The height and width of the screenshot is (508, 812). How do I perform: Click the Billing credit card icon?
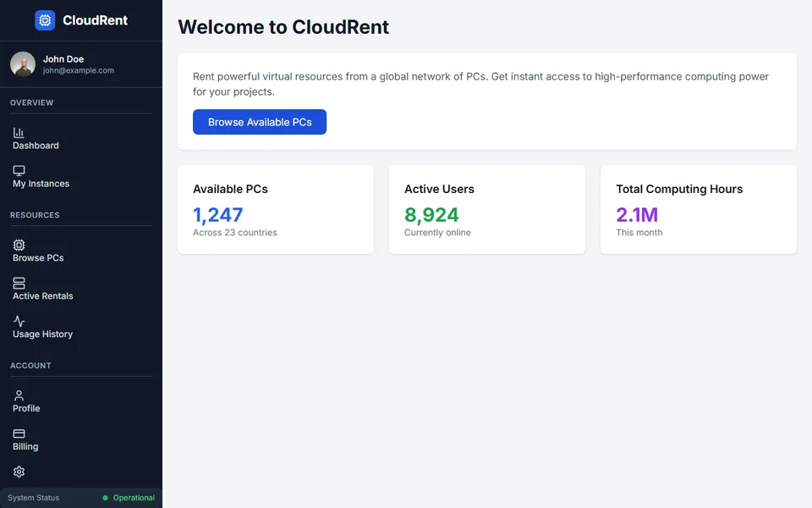[x=19, y=433]
